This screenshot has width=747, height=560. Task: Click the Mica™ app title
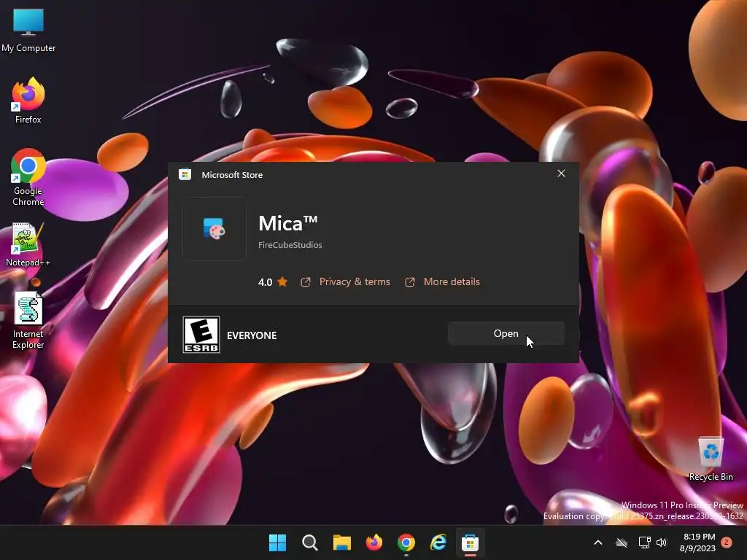pos(287,223)
